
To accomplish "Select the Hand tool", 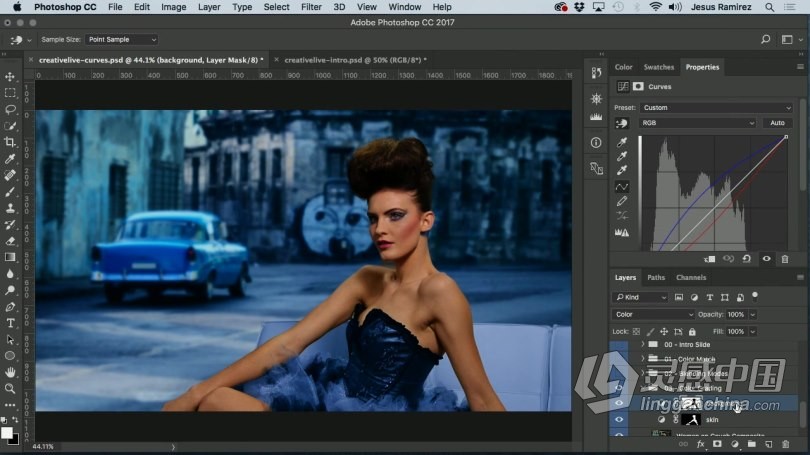I will (10, 372).
